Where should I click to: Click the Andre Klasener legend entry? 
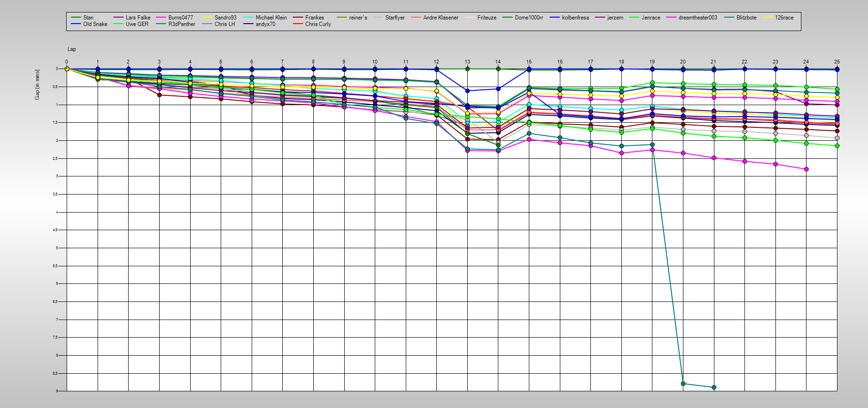pyautogui.click(x=440, y=18)
